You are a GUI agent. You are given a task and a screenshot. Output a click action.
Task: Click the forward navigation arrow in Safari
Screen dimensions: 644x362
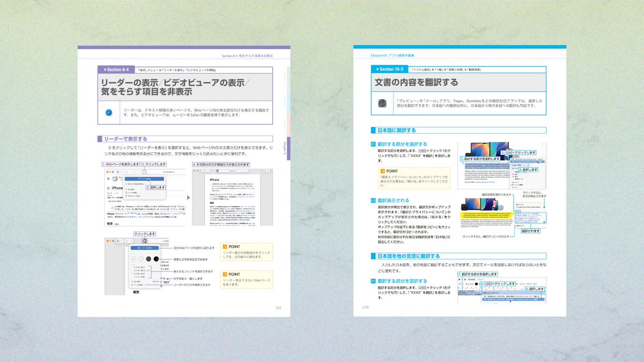[131, 172]
